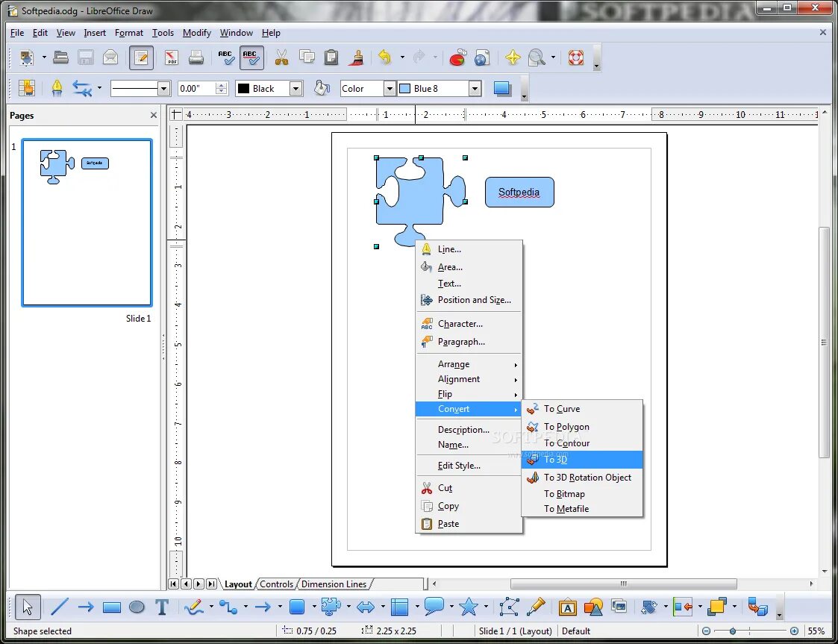Click Edit Style in context menu
838x644 pixels.
click(x=469, y=466)
